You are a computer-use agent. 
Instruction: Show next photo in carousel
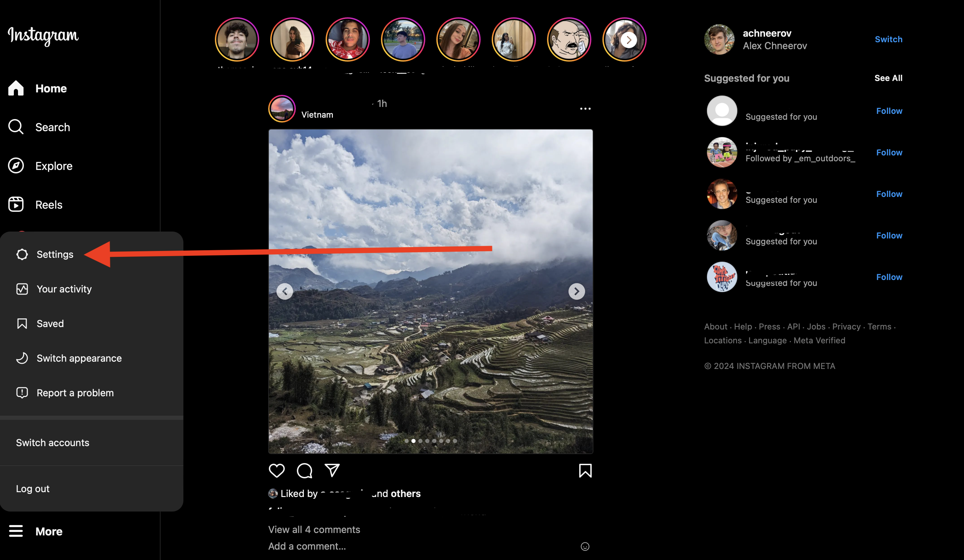pyautogui.click(x=576, y=291)
